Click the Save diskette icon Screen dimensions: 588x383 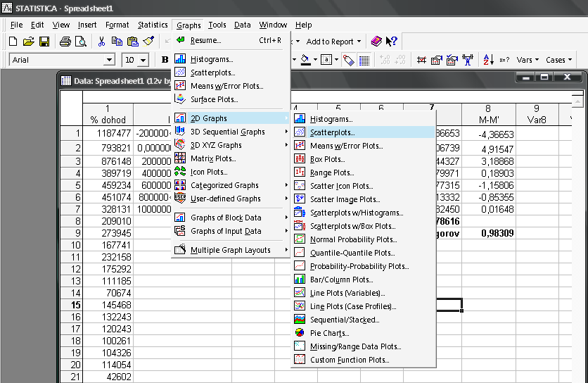click(44, 42)
